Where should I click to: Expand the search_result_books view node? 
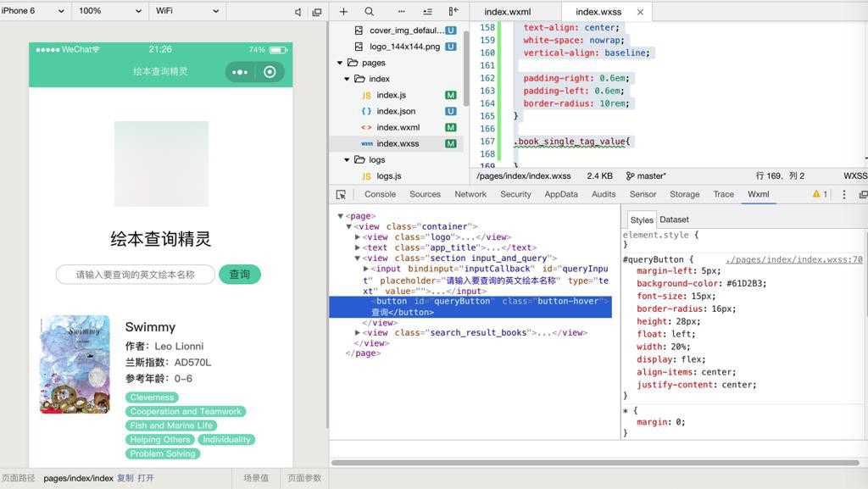[x=358, y=332]
